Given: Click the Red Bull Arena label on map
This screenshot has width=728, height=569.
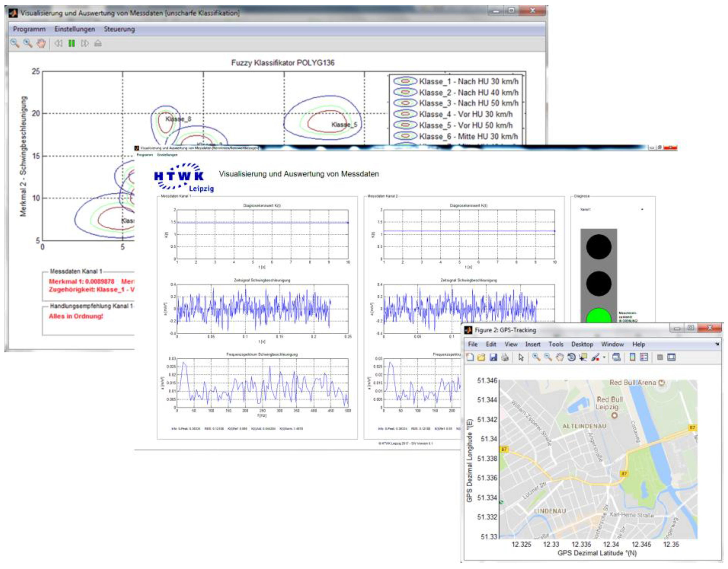Looking at the screenshot, I should click(x=632, y=382).
